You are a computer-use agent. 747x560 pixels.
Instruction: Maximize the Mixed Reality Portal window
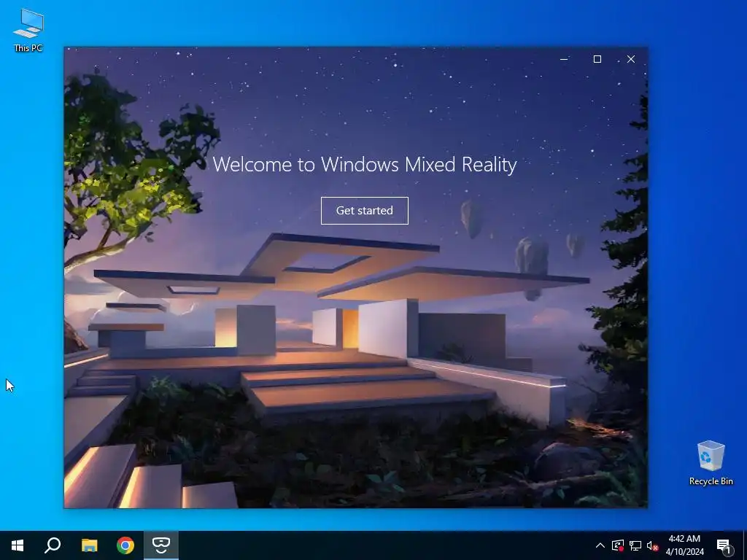(597, 59)
